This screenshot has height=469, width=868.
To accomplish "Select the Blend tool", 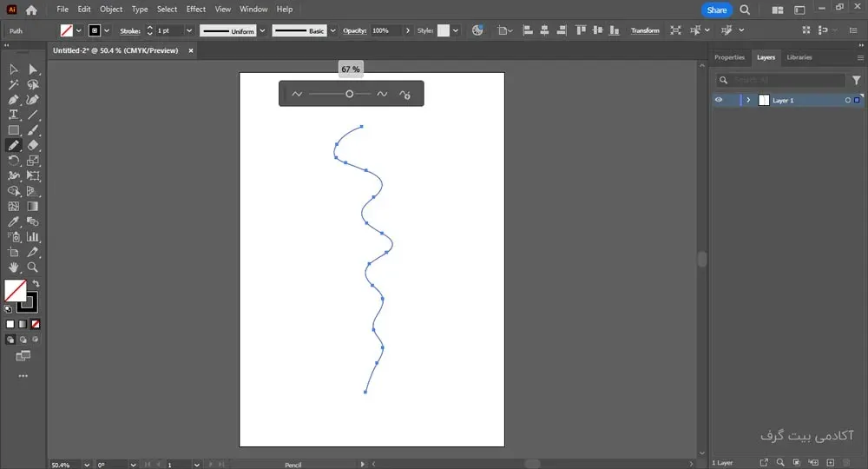I will coord(33,221).
